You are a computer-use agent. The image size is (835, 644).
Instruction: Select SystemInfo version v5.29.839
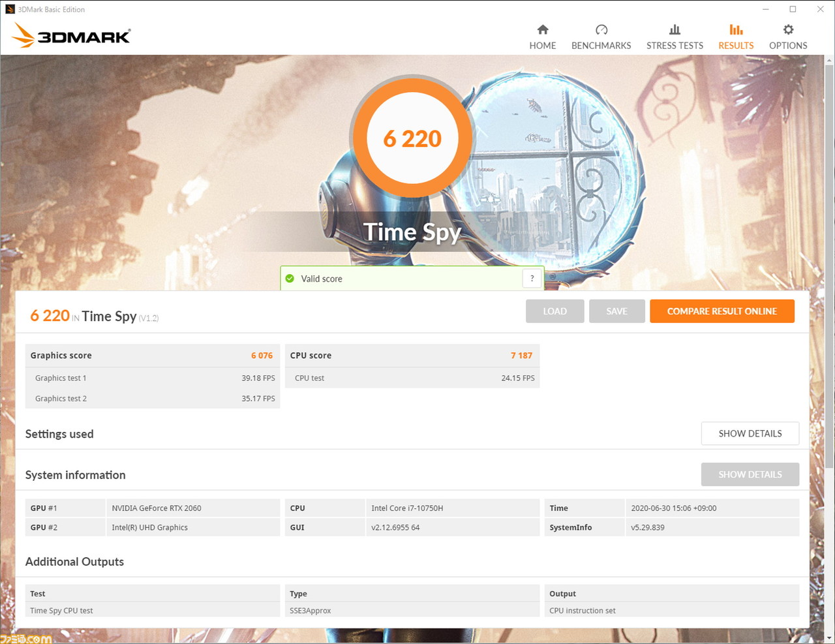(x=648, y=527)
